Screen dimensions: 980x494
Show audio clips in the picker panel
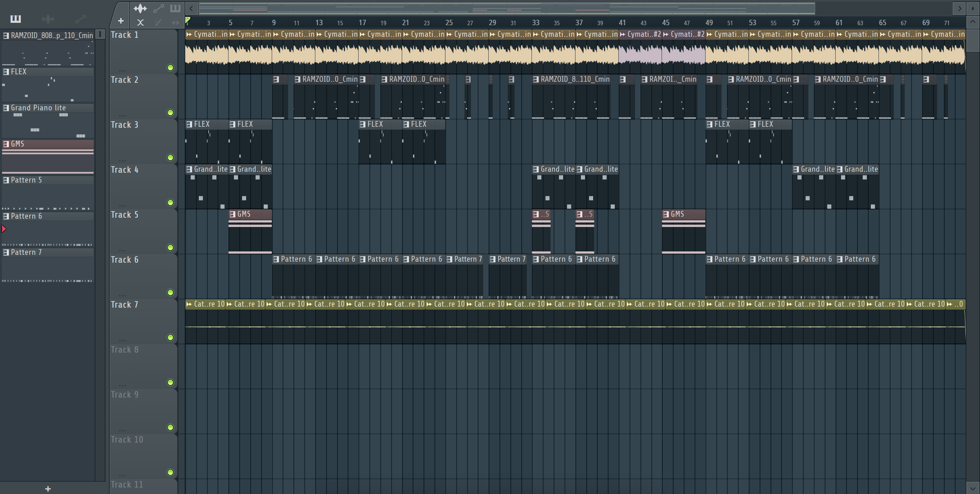pyautogui.click(x=48, y=19)
